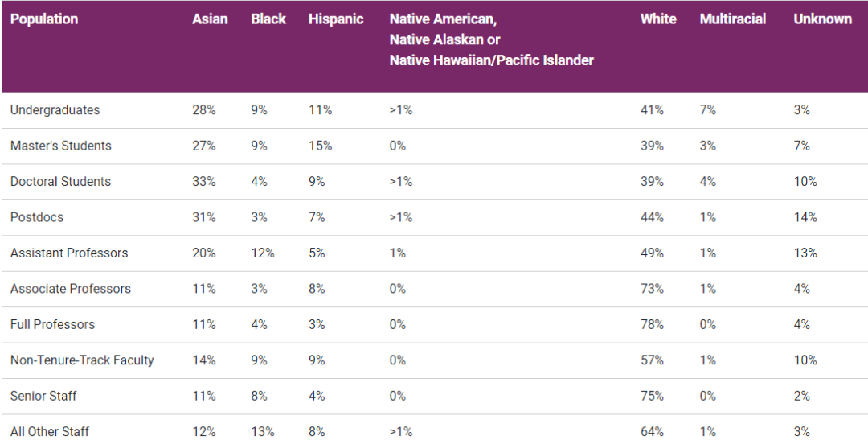
Task: Select the 33% Asian cell for Doctoral Students
Action: [204, 182]
